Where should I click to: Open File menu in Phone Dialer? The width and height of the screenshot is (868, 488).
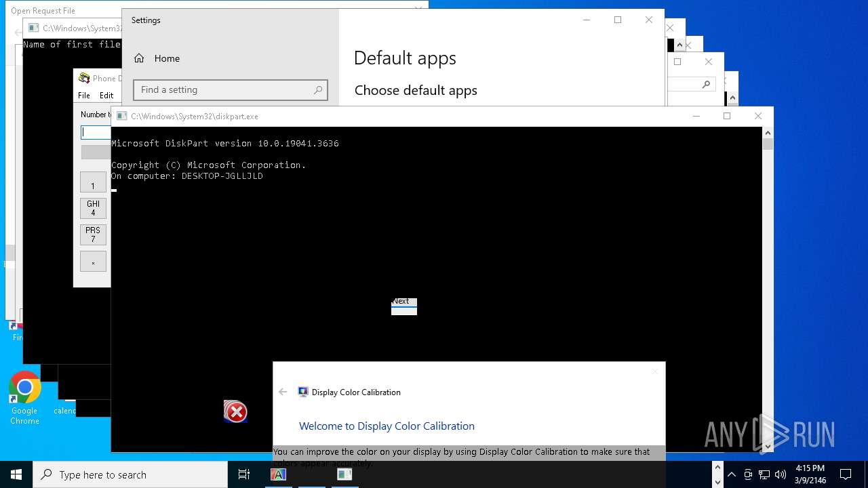click(x=84, y=96)
